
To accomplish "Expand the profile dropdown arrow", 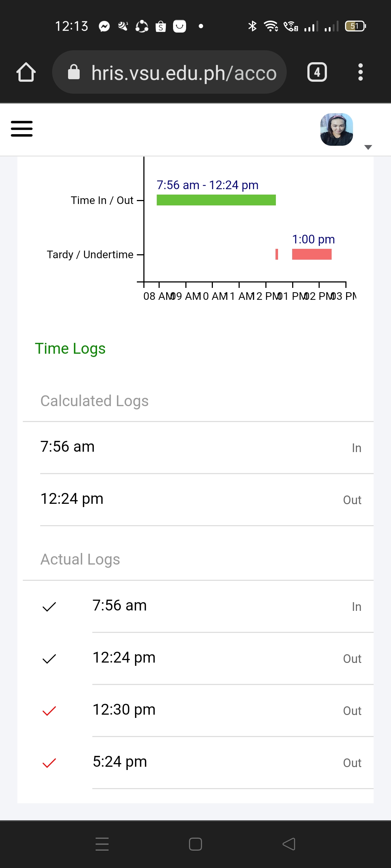I will click(x=368, y=147).
